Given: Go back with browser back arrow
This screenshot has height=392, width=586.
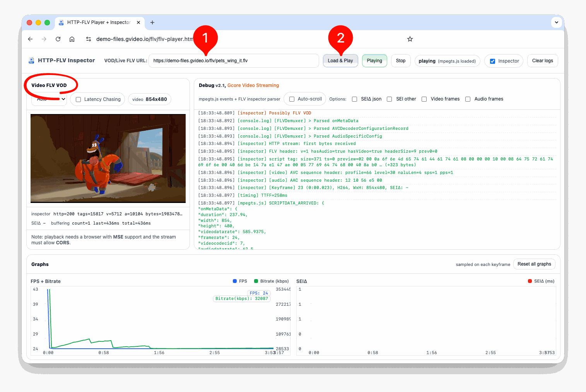Looking at the screenshot, I should (30, 39).
